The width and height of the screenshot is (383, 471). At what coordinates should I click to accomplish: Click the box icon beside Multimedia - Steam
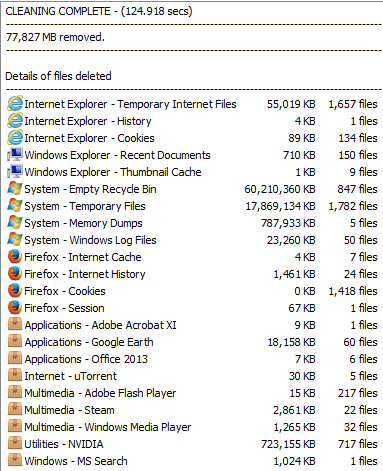click(x=15, y=409)
